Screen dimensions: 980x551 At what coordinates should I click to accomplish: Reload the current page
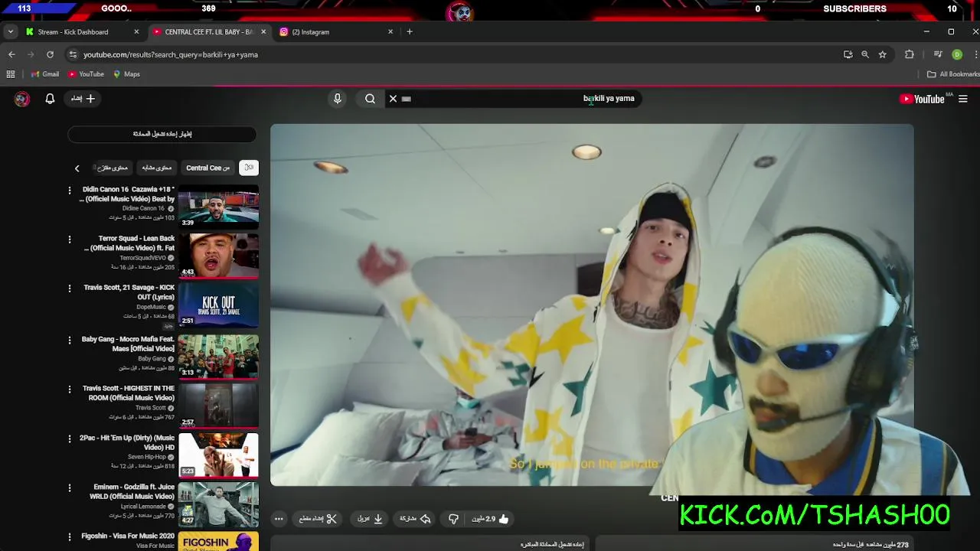[50, 54]
